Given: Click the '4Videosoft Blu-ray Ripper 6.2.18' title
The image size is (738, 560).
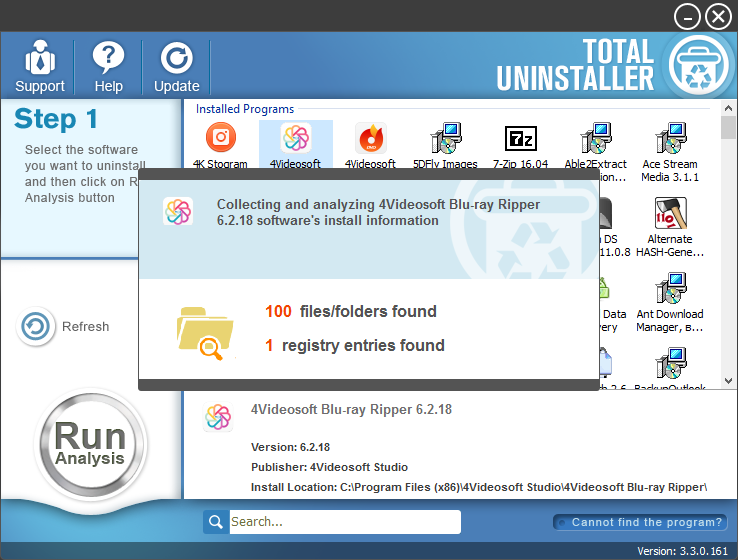Looking at the screenshot, I should [x=351, y=409].
